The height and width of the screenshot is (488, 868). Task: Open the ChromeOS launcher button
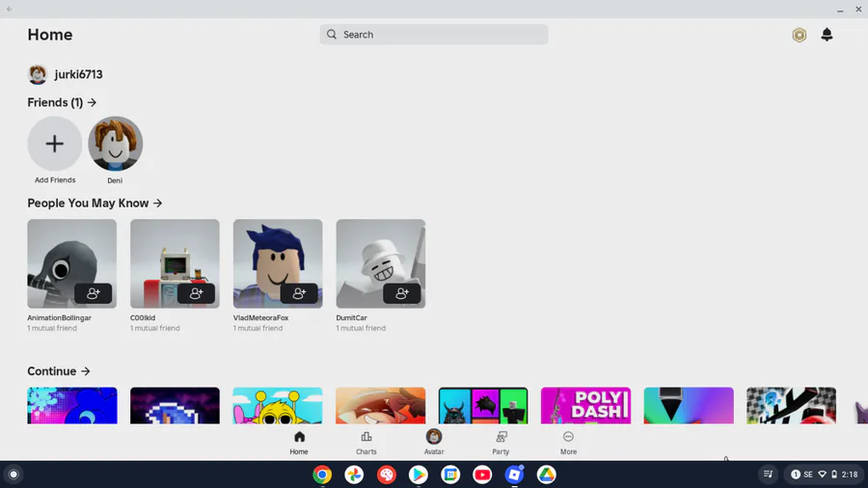pyautogui.click(x=14, y=474)
